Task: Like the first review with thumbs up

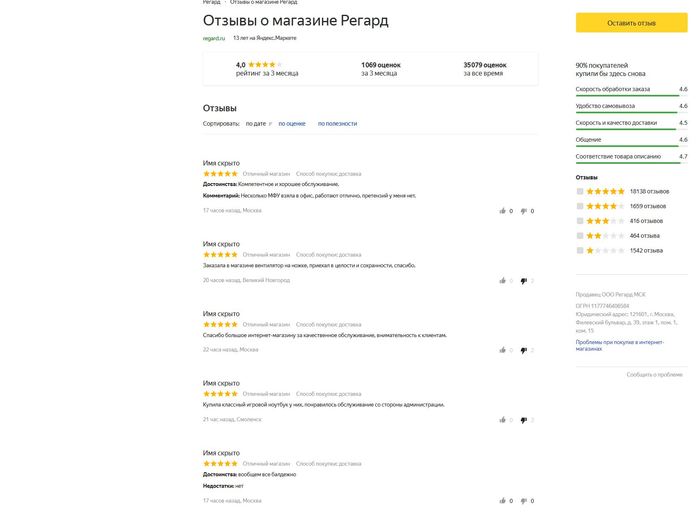Action: click(502, 211)
